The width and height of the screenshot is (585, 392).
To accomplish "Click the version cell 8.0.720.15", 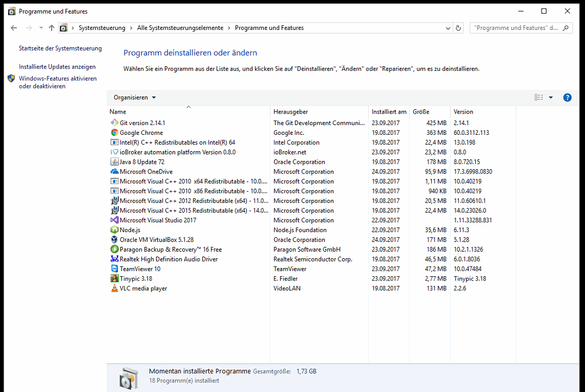I will tap(466, 161).
